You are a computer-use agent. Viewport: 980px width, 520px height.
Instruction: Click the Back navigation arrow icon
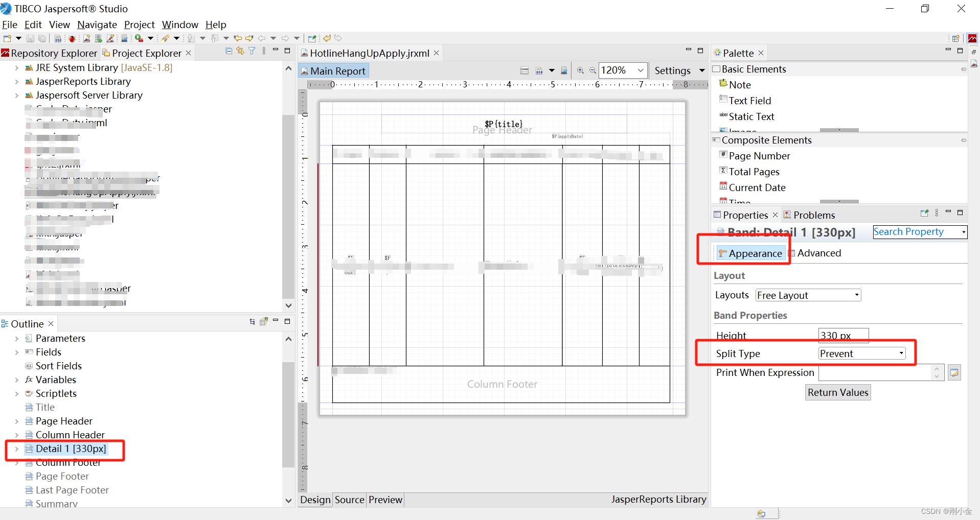[262, 38]
